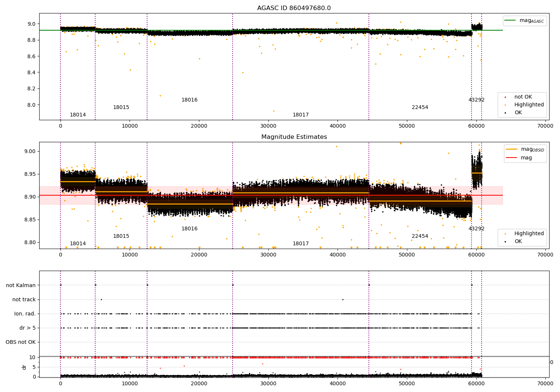The width and height of the screenshot is (560, 392).
Task: Click OBSID label 18017 in Magnitude Estimates plot
Action: pos(301,244)
